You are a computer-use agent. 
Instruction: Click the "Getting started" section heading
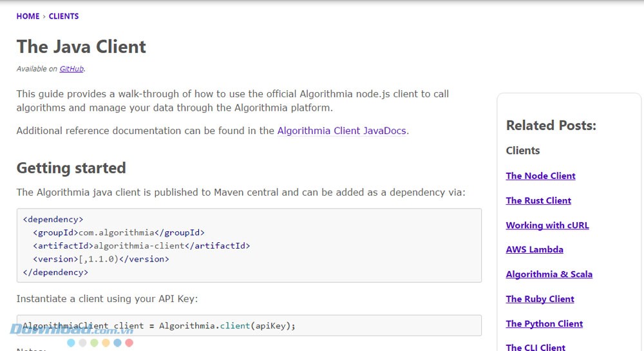71,168
